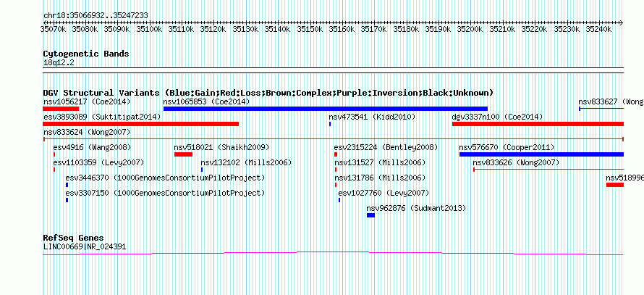Viewport: 644px width, 295px height.
Task: Click the DGV Structural Variants track title
Action: pyautogui.click(x=268, y=93)
